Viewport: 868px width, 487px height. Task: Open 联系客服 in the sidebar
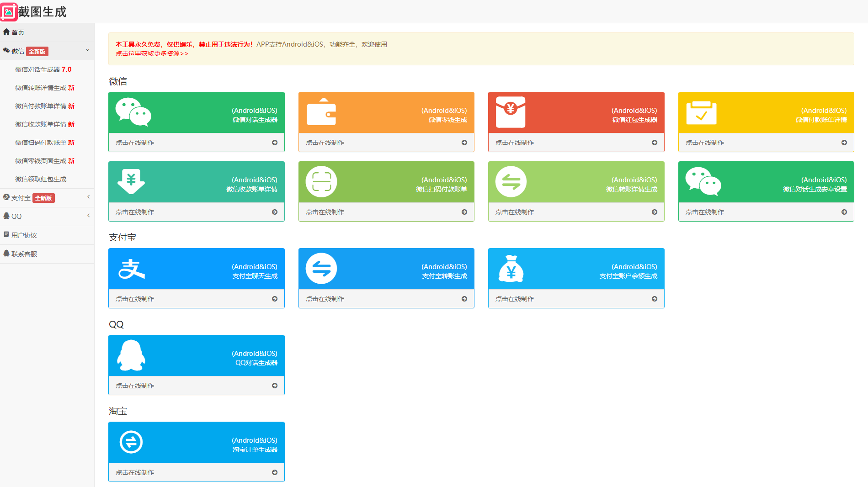(x=24, y=254)
